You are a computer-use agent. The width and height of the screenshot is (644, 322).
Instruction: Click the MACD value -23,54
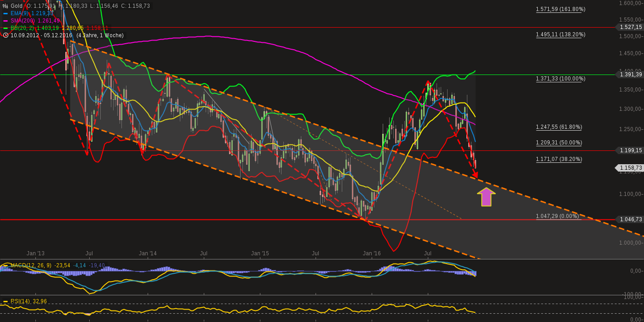[62, 265]
